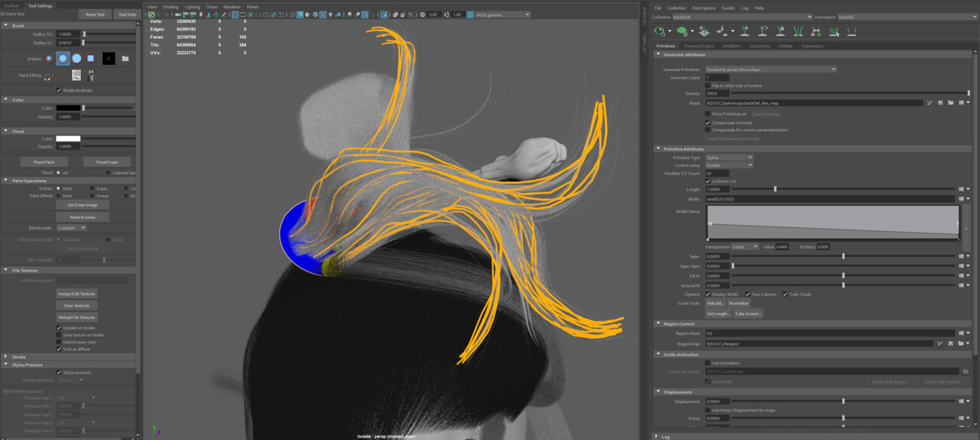Click the Flood Paint button
The image size is (980, 440).
(x=44, y=162)
